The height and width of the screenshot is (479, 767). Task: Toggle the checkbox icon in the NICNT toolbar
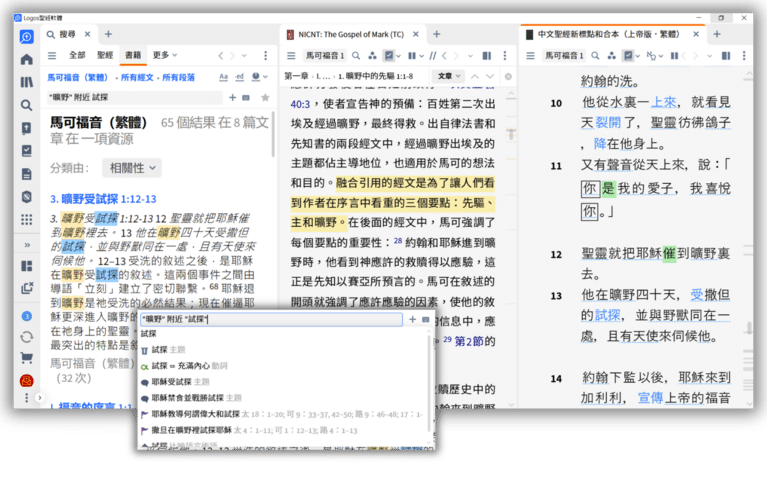click(x=389, y=56)
